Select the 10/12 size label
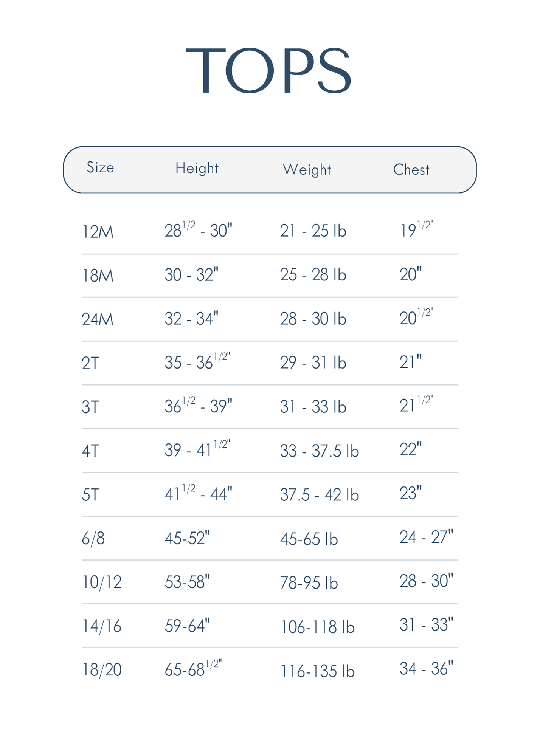 tap(102, 582)
